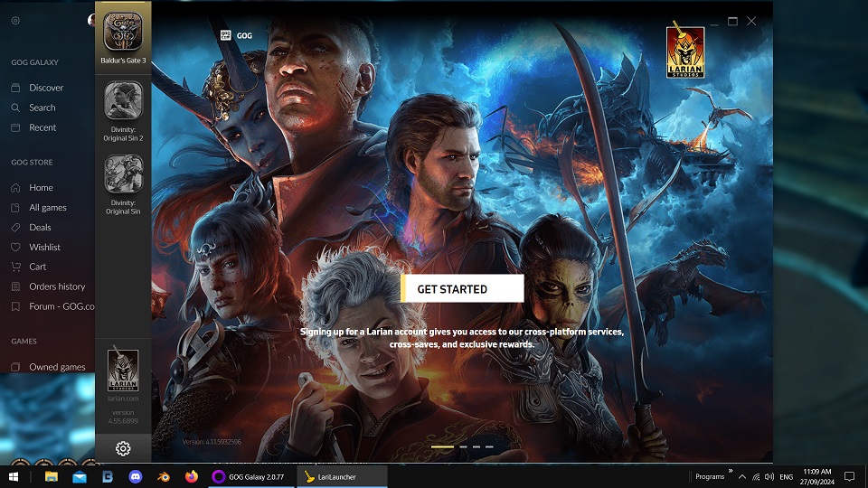The image size is (868, 488).
Task: Select Divinity: Original Sin game icon
Action: (x=124, y=174)
